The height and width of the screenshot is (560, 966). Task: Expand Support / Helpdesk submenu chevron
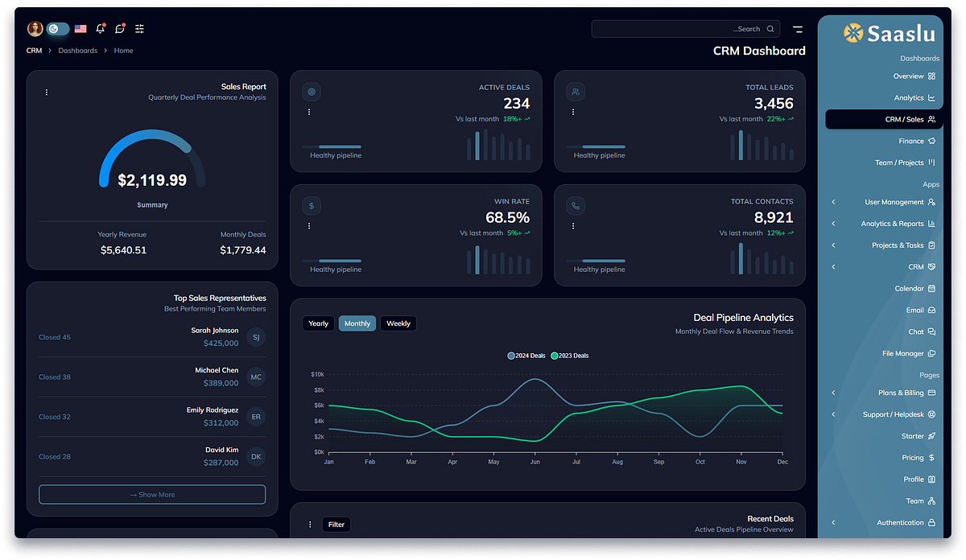click(x=833, y=414)
